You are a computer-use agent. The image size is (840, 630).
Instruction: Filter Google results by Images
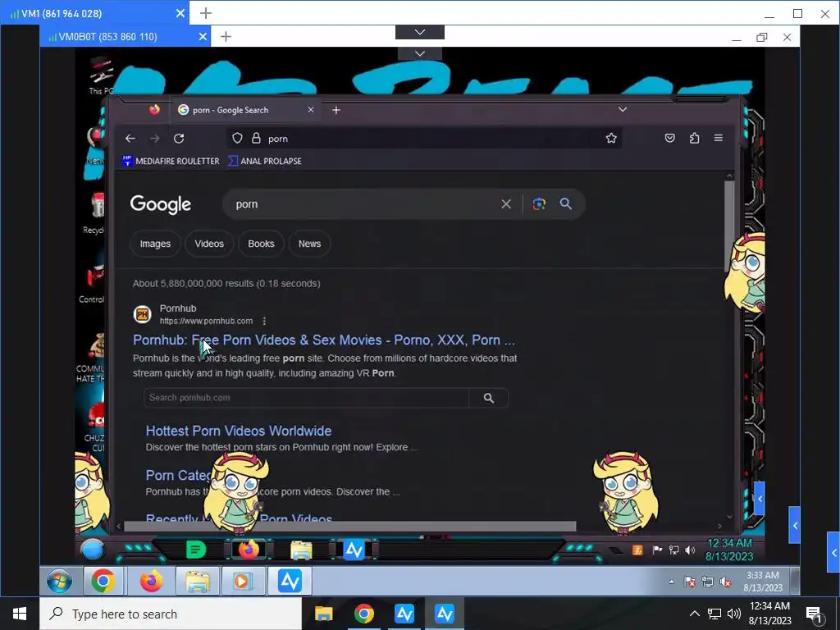click(155, 244)
